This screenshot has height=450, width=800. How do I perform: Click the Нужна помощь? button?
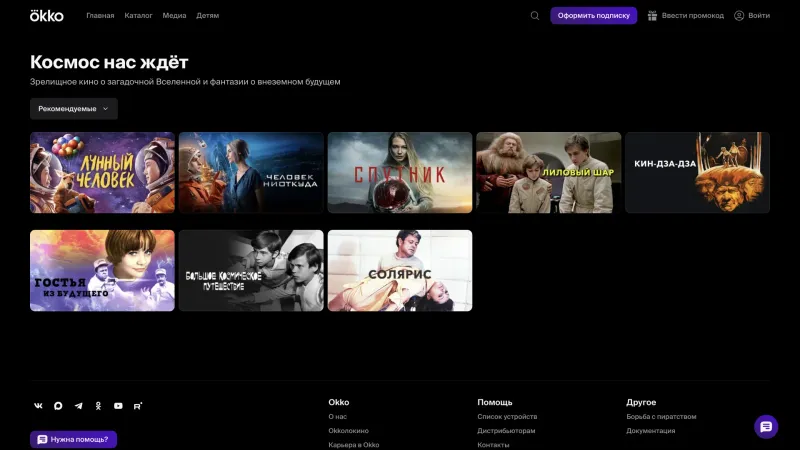[x=73, y=439]
